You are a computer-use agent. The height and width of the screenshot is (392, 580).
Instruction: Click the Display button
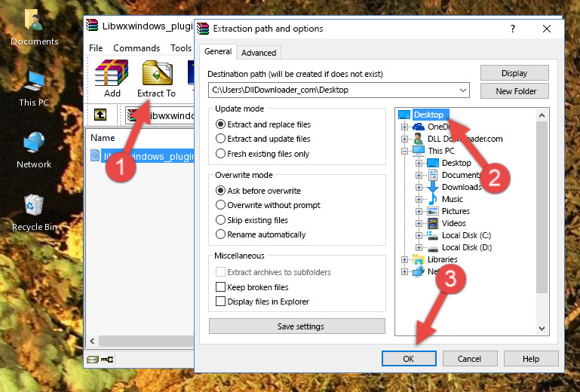[514, 73]
